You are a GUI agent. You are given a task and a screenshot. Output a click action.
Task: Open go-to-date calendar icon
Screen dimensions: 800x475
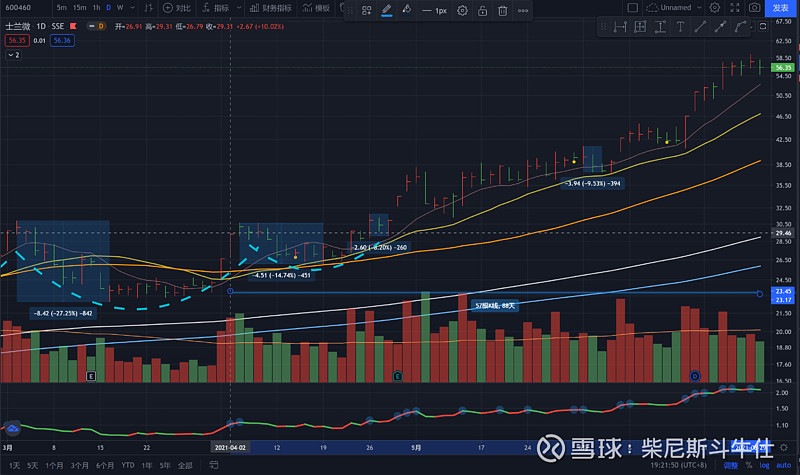(214, 465)
